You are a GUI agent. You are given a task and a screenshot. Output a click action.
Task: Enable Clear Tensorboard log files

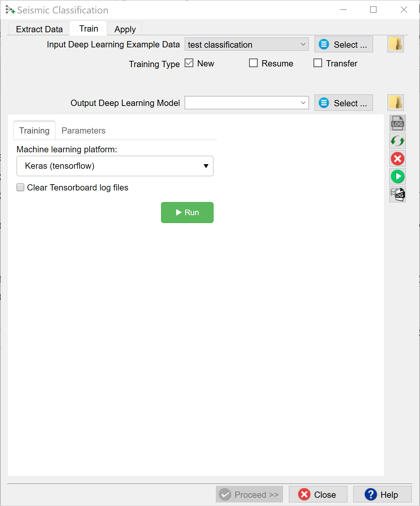click(x=20, y=188)
